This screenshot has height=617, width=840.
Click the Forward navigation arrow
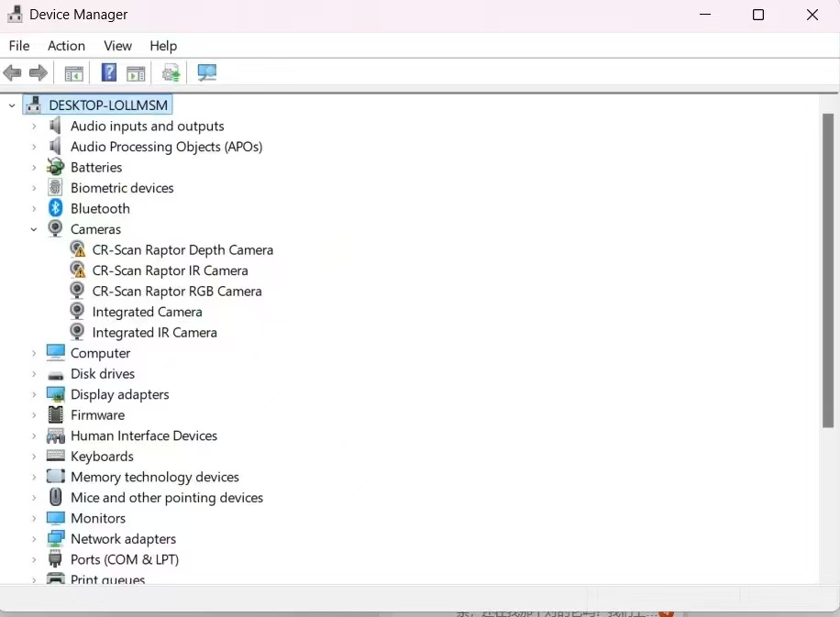39,72
